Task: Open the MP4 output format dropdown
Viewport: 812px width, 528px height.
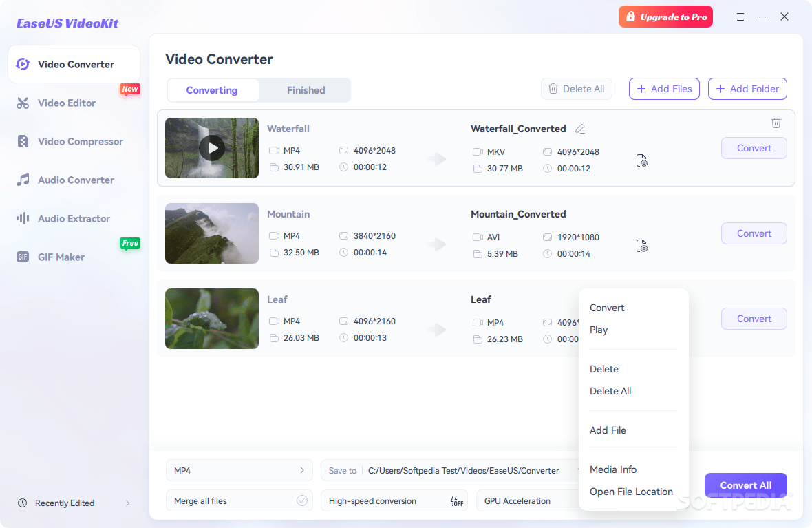Action: coord(239,470)
